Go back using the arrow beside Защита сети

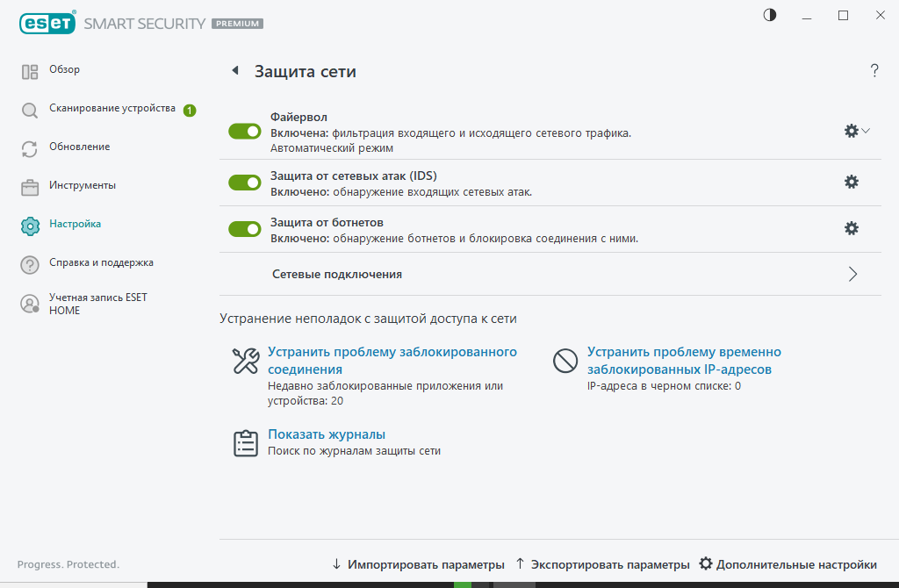235,70
